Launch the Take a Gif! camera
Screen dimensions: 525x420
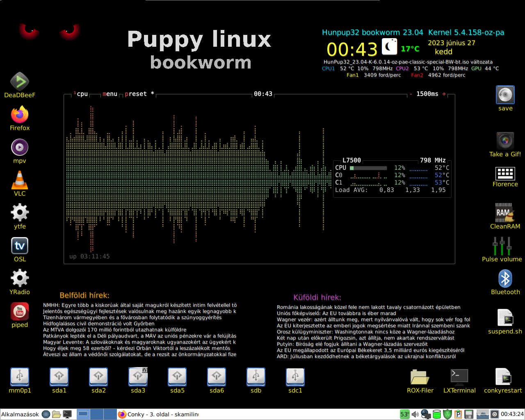(x=505, y=141)
